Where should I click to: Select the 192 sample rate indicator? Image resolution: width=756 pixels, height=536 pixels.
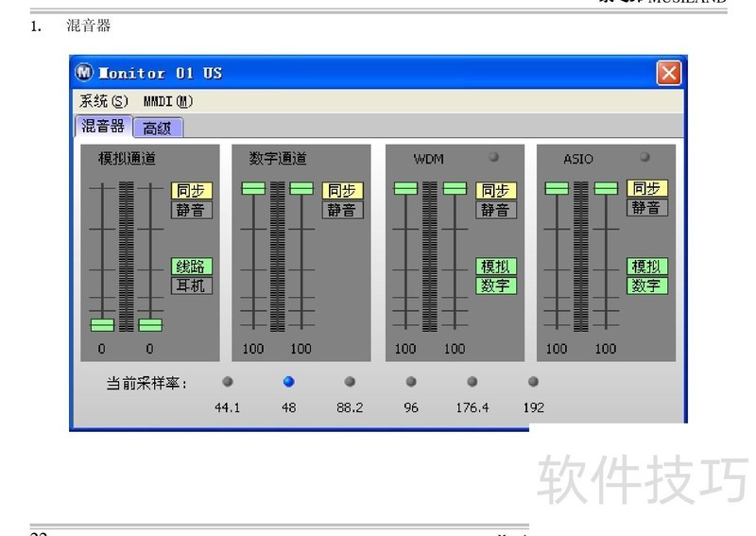[x=533, y=382]
